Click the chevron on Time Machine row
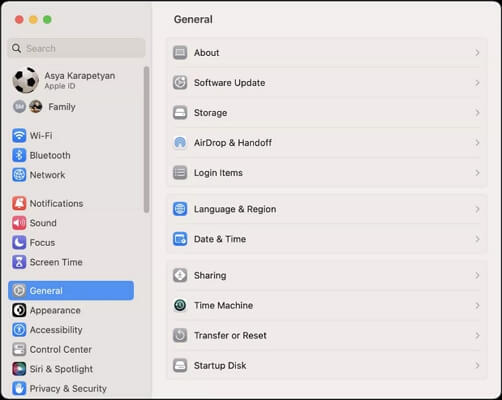The image size is (502, 400). coord(477,305)
